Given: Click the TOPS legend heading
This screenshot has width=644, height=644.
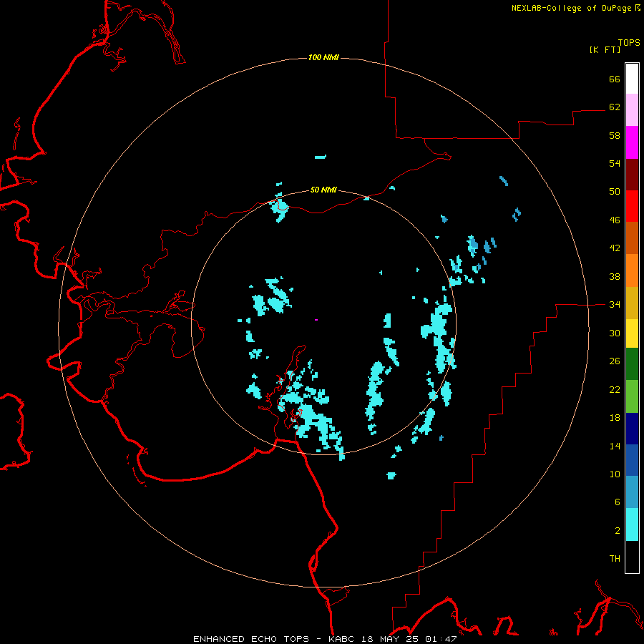Looking at the screenshot, I should (629, 42).
